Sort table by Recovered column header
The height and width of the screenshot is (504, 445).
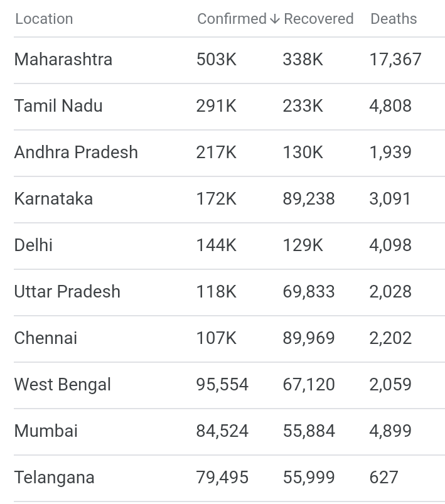[318, 19]
